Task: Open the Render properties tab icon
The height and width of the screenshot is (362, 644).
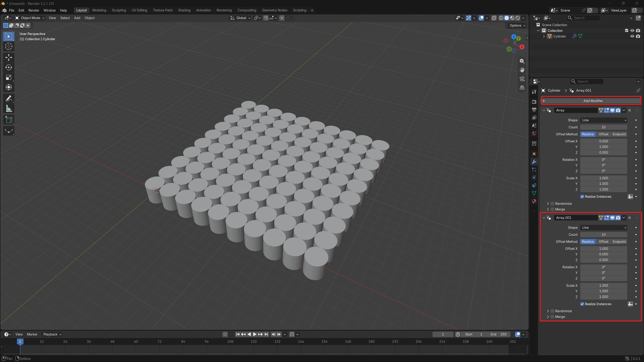Action: [534, 102]
